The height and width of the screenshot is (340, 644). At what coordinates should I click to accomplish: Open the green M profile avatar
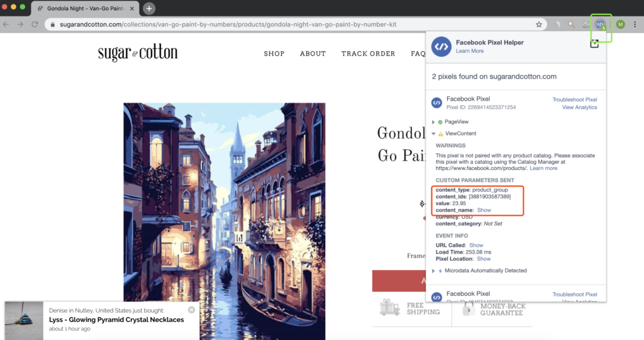620,25
